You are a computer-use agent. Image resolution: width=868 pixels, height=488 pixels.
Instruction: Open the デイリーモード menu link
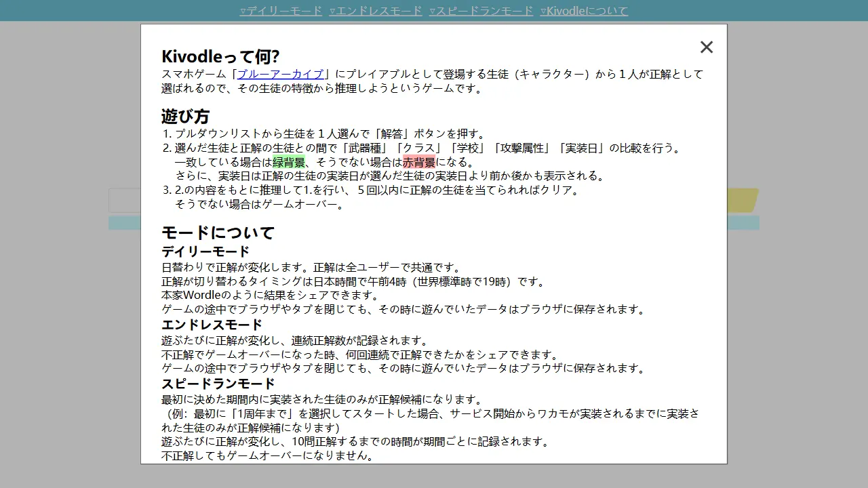coord(281,11)
